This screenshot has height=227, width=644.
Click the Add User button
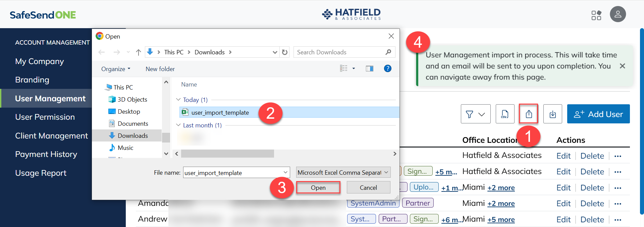(x=598, y=114)
